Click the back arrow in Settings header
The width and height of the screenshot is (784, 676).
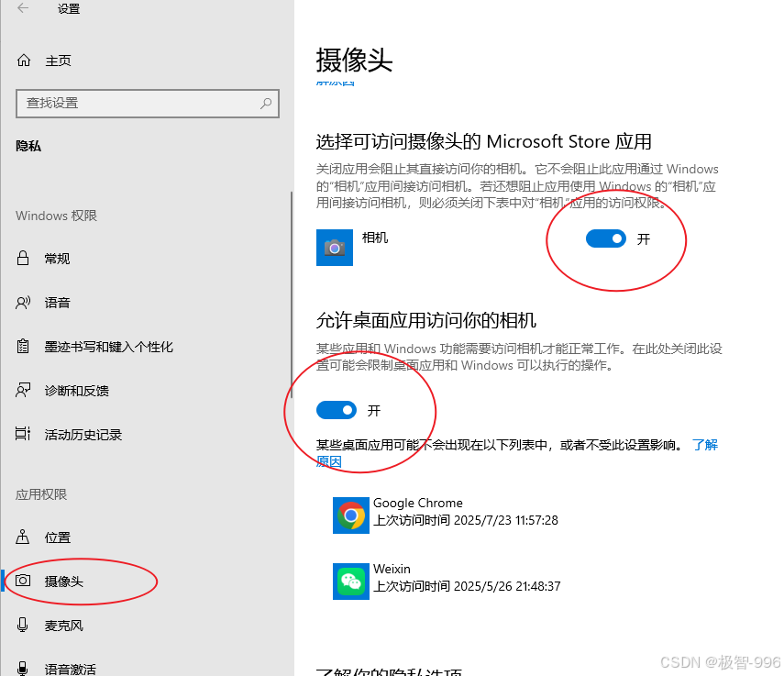tap(23, 8)
